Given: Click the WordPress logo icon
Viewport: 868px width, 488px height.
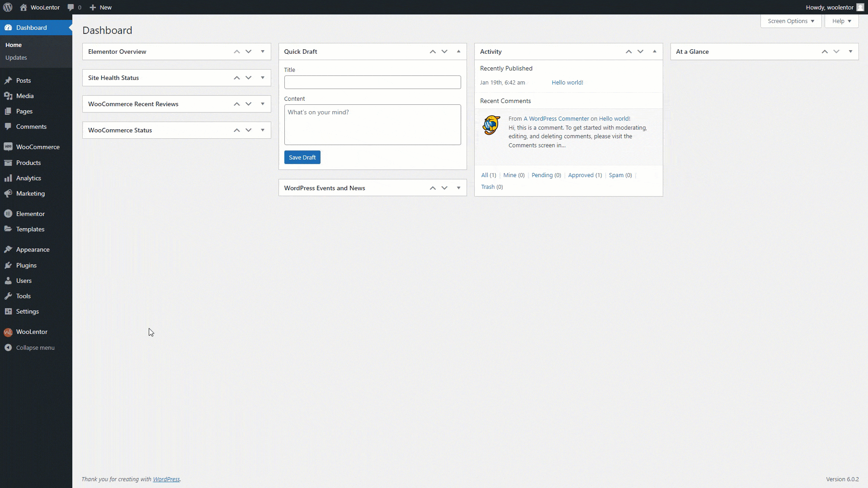Looking at the screenshot, I should click(8, 7).
